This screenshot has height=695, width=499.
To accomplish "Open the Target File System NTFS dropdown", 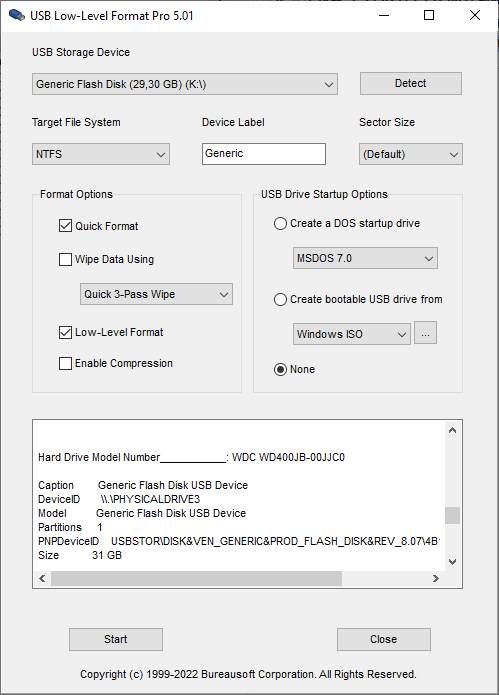I will [101, 154].
